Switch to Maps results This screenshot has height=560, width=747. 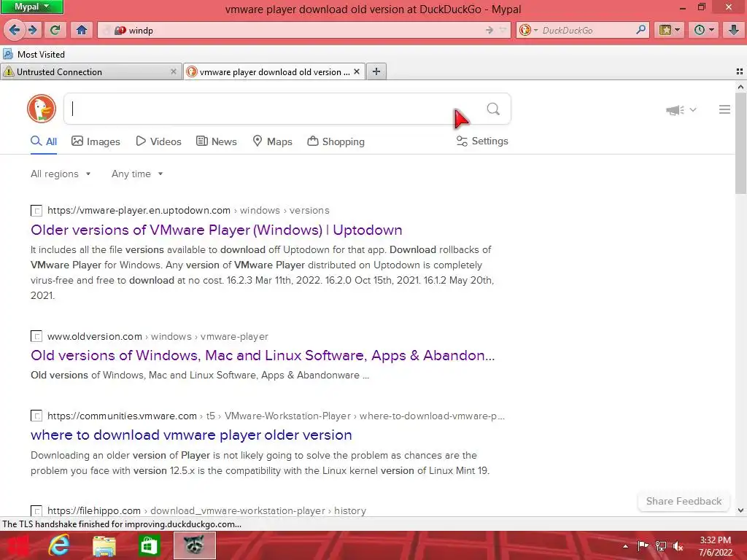tap(273, 141)
